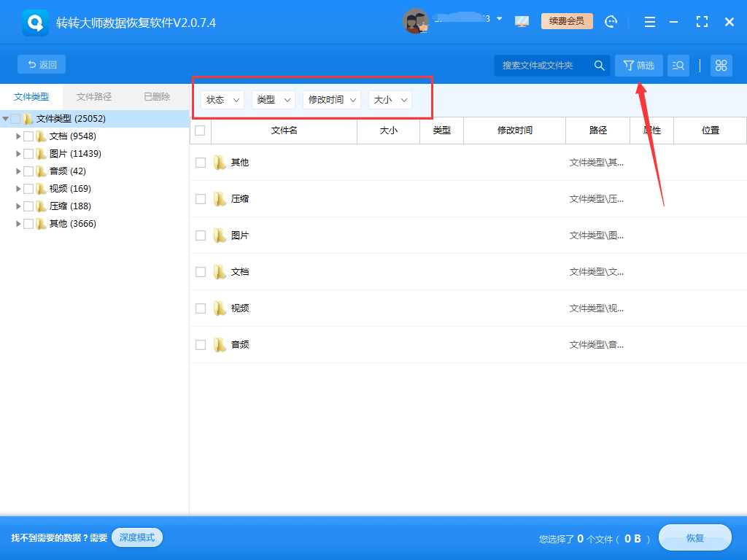The width and height of the screenshot is (747, 560).
Task: Open the four-leaf app grid icon
Action: pos(721,65)
